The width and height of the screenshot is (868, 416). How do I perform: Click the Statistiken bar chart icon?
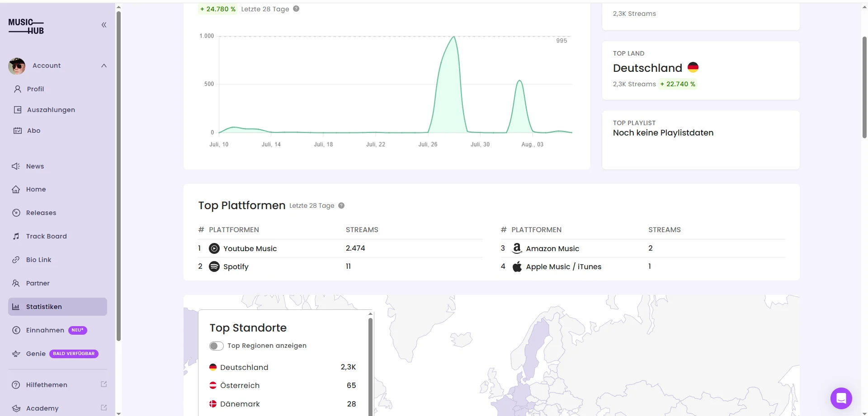[16, 307]
